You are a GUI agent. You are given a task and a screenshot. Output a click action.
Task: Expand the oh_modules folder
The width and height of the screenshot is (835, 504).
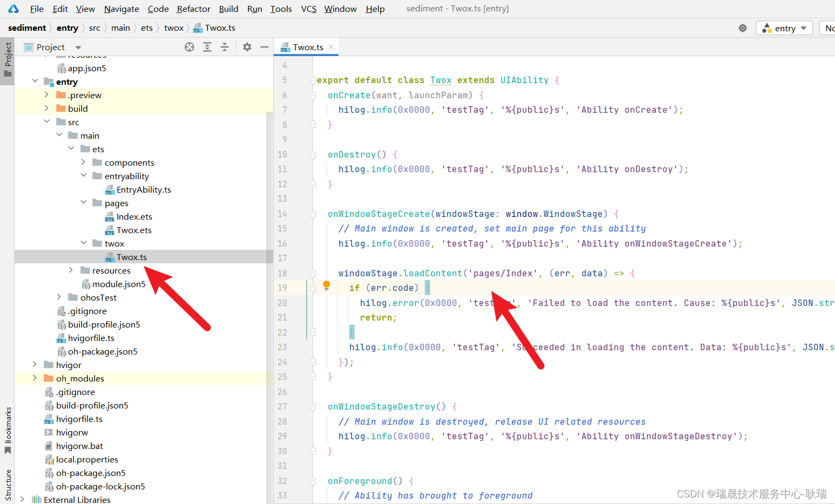tap(35, 378)
